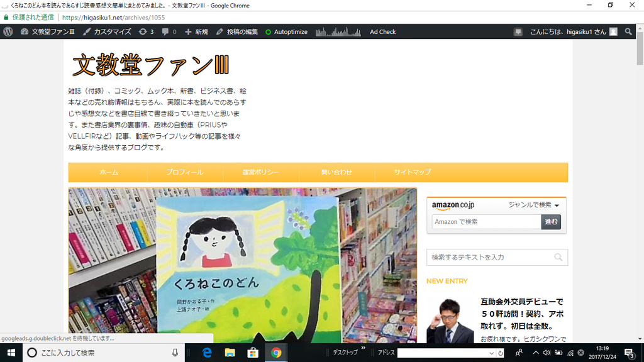Expand the ジャンルで検索 dropdown
This screenshot has width=644, height=362.
tap(533, 205)
